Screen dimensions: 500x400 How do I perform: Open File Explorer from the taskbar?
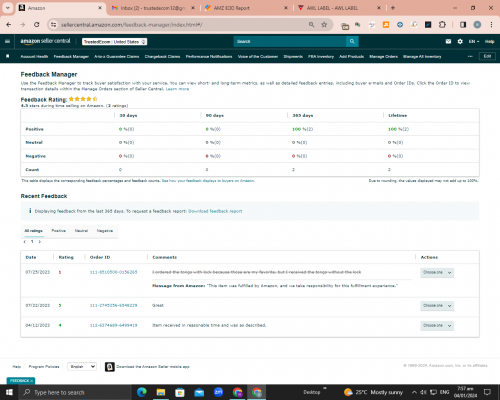click(161, 392)
